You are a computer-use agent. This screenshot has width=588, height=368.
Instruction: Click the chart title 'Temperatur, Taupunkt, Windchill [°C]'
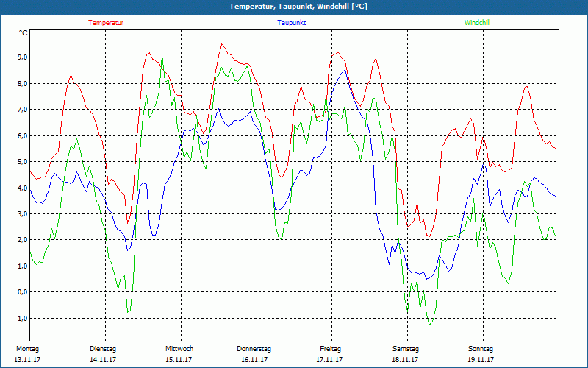298,7
